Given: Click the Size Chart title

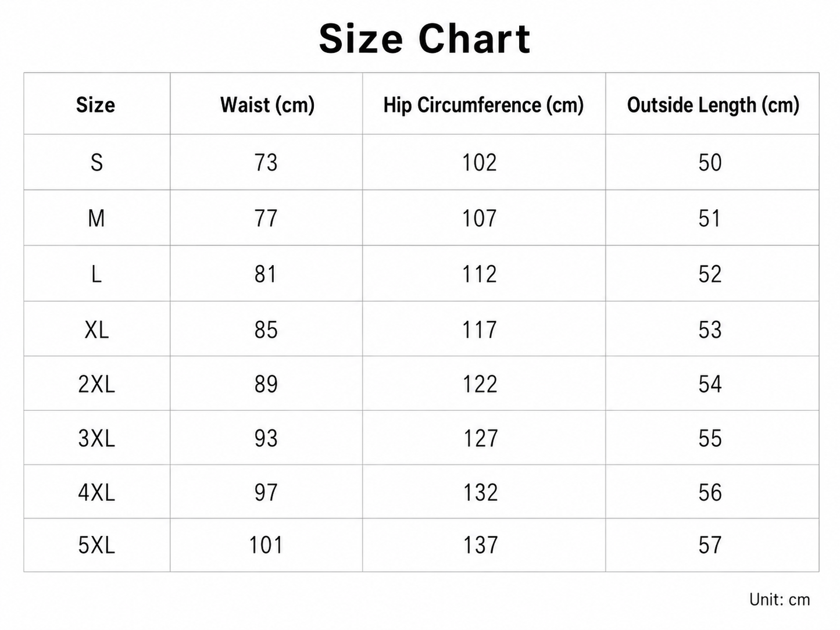Looking at the screenshot, I should point(424,39).
